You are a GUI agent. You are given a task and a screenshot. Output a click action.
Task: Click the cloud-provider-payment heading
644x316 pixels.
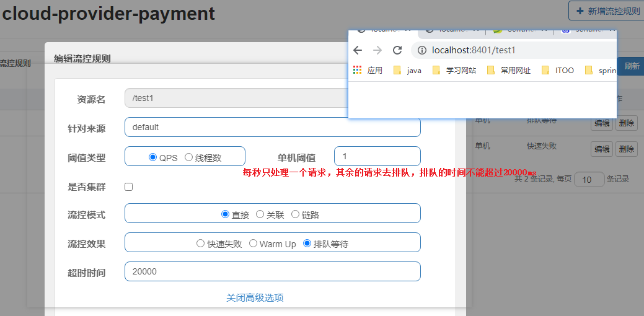(x=108, y=14)
